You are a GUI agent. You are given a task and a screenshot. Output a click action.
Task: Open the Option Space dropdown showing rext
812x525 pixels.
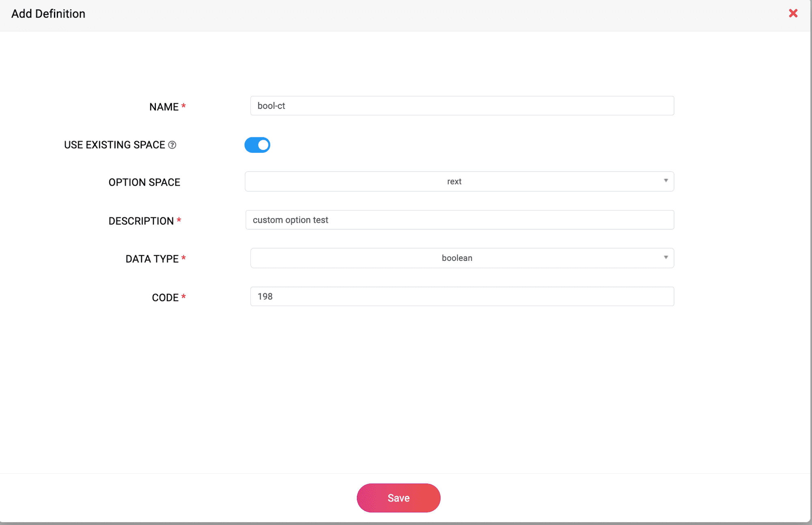coord(455,182)
